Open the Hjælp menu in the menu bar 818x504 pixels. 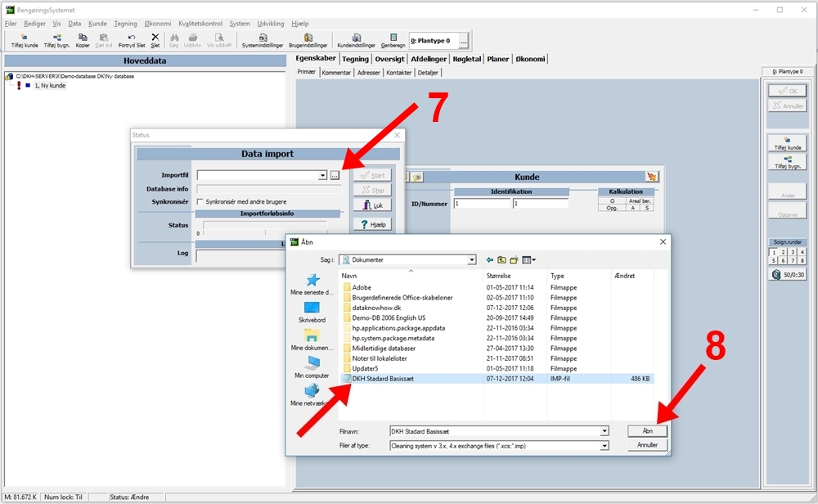click(x=300, y=24)
